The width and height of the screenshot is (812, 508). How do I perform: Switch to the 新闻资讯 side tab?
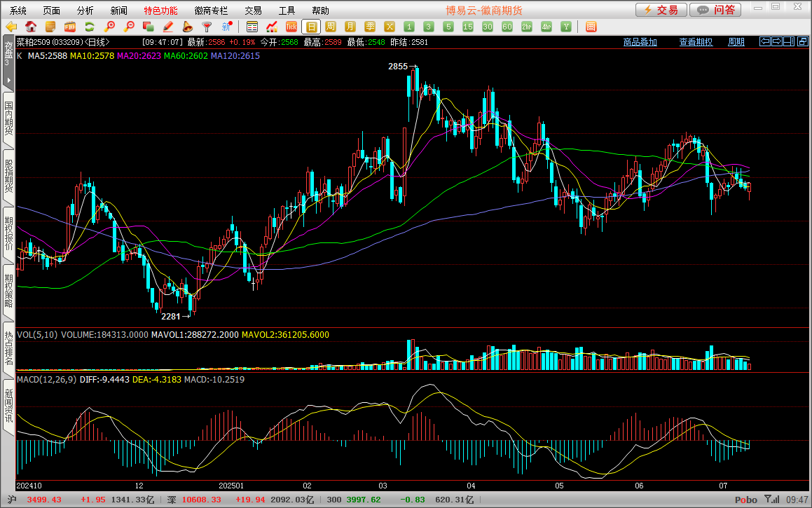point(8,406)
